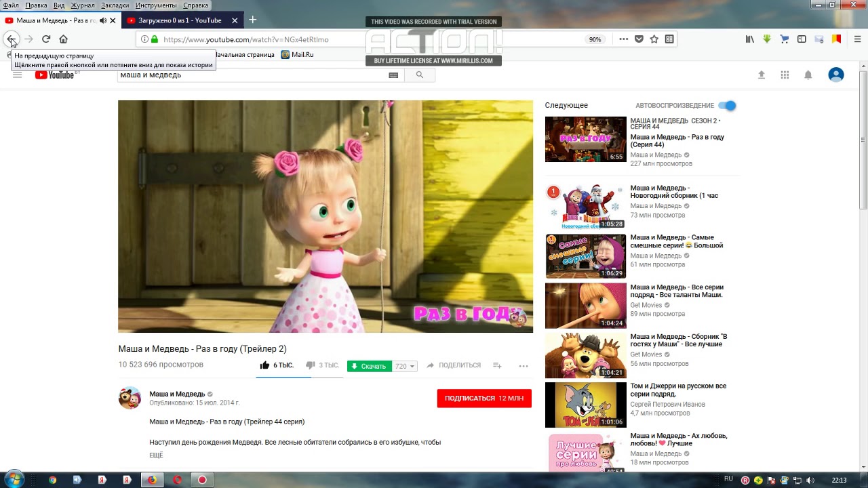868x488 pixels.
Task: Open the Закладки menu
Action: click(115, 5)
